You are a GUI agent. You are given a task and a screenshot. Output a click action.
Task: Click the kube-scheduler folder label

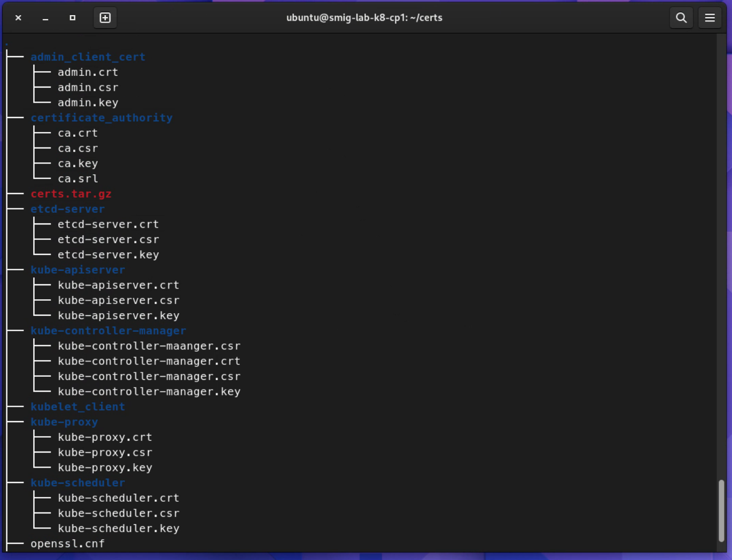click(77, 483)
